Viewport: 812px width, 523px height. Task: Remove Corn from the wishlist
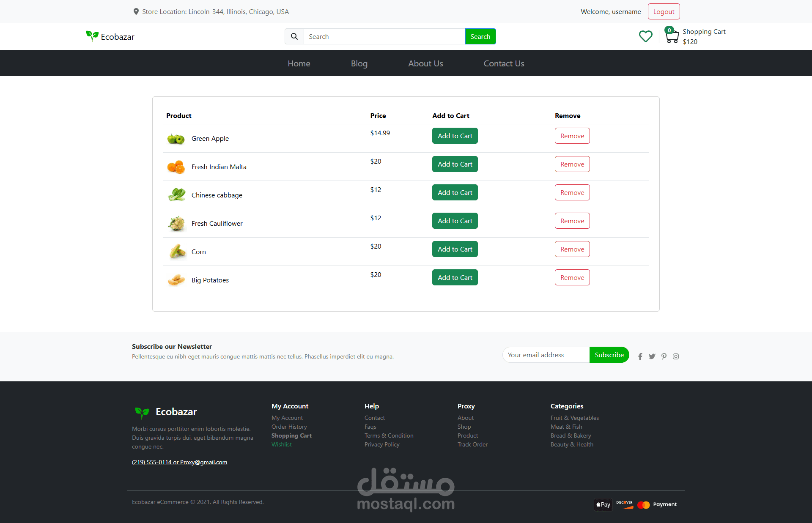572,249
